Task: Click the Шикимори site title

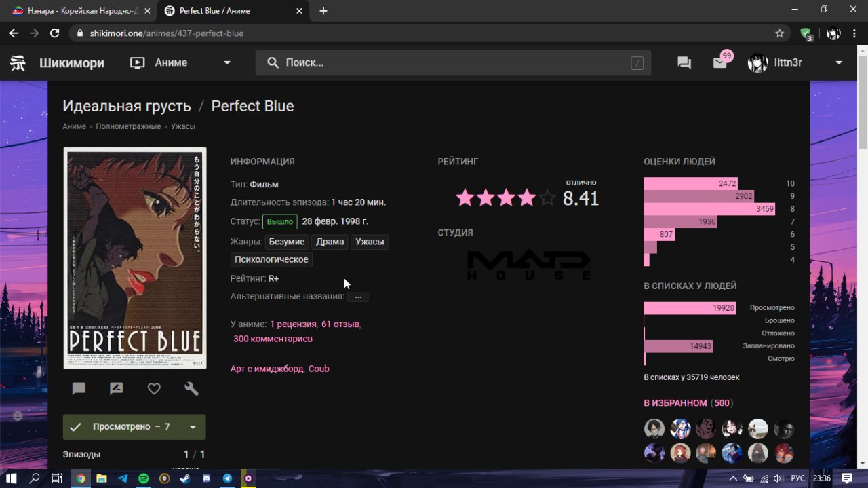Action: [x=72, y=62]
